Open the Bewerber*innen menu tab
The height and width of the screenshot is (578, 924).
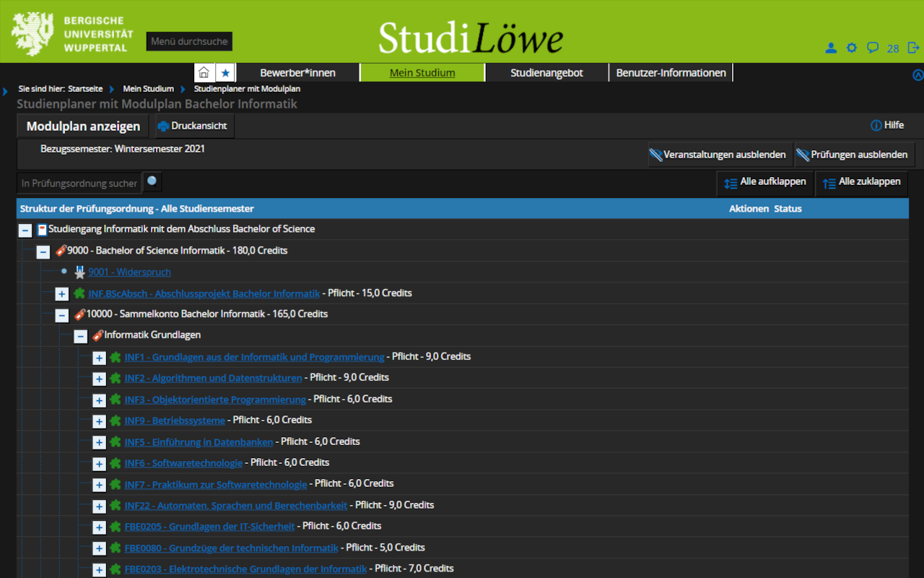(x=297, y=72)
